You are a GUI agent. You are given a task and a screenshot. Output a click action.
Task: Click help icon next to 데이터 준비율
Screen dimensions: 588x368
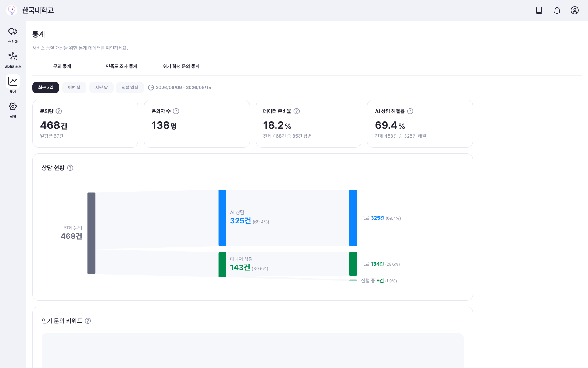tap(297, 111)
